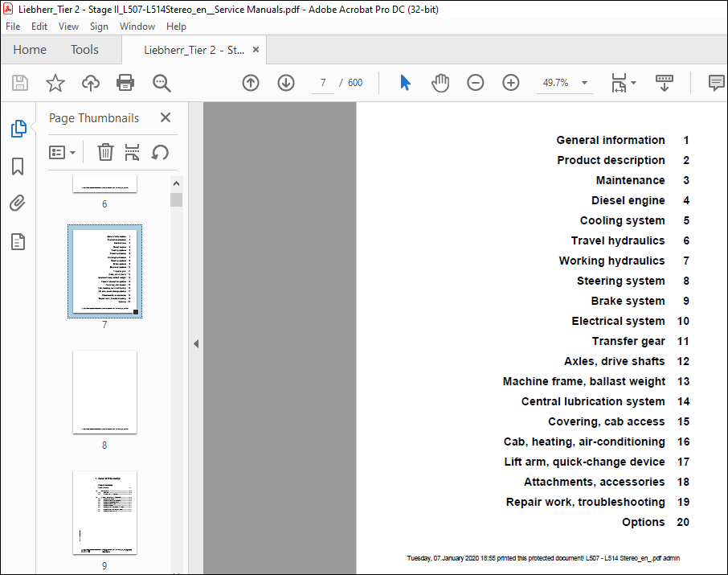Viewport: 728px width, 575px height.
Task: Go to next page arrow
Action: pos(286,83)
